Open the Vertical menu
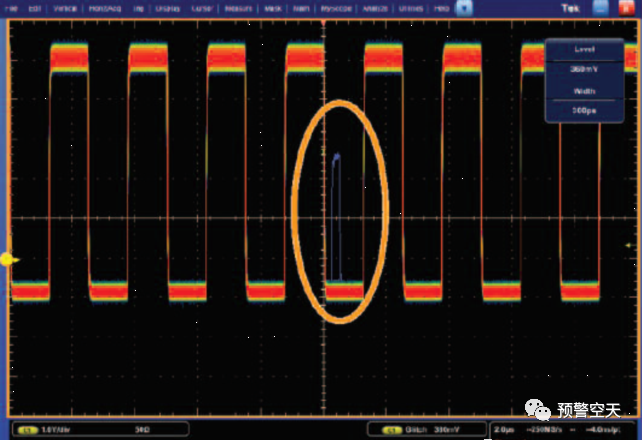642x440 pixels. pyautogui.click(x=65, y=8)
